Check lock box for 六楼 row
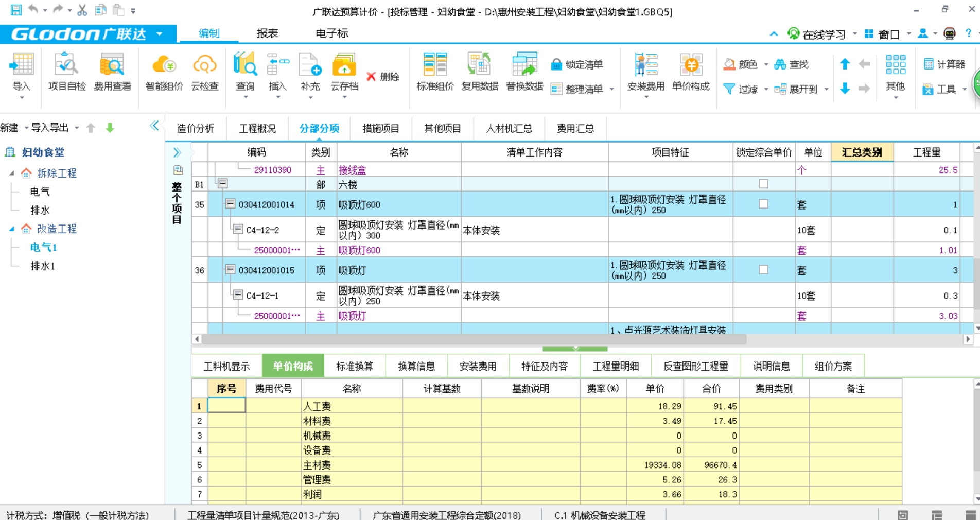The height and width of the screenshot is (520, 980). (x=763, y=184)
